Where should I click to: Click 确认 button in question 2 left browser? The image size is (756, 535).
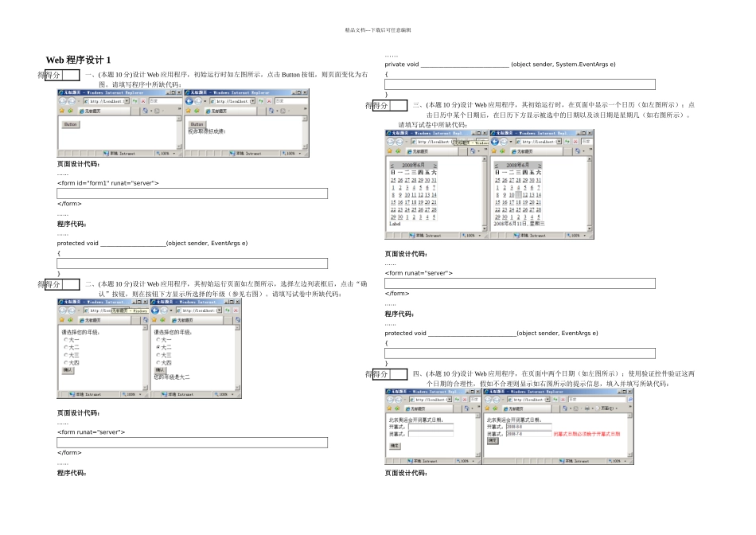point(68,370)
